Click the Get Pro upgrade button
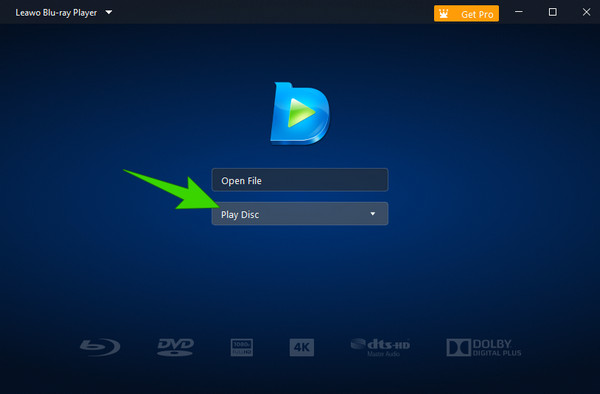The image size is (600, 394). tap(466, 14)
